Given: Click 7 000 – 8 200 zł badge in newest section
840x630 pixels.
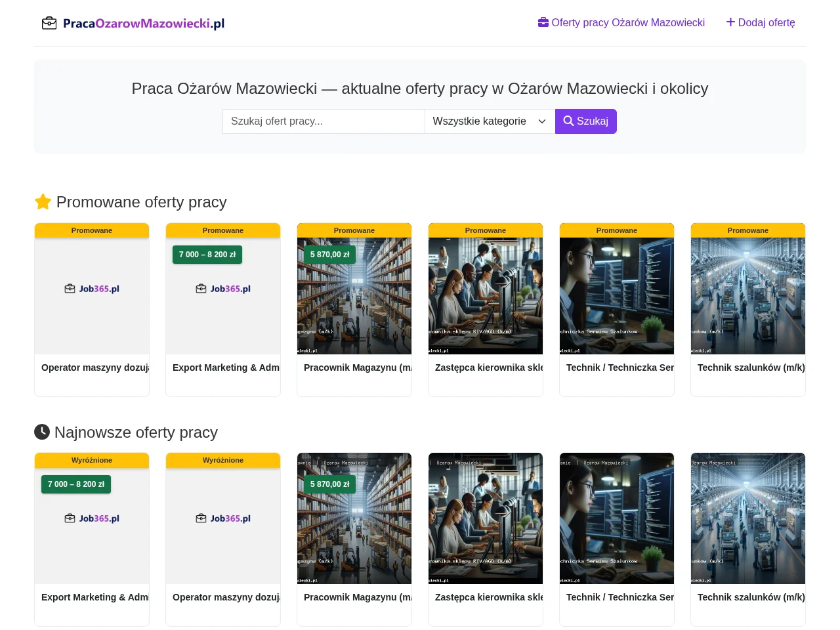Looking at the screenshot, I should [76, 484].
